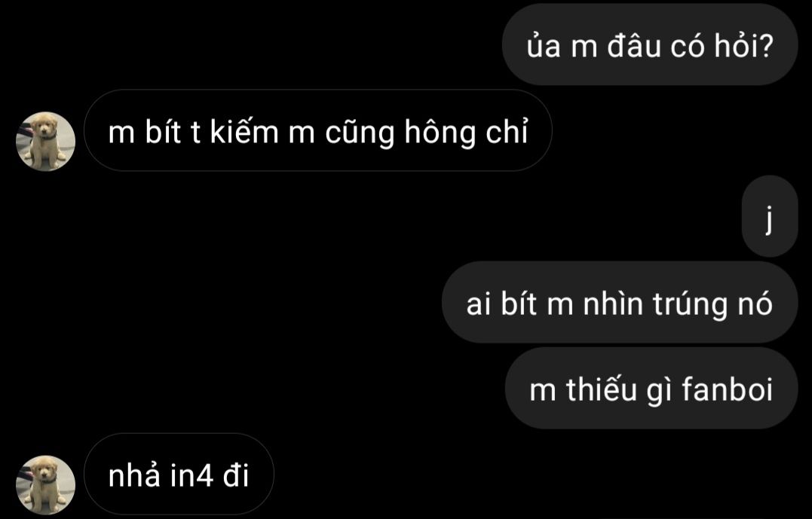Tap the 'nhả in4 đi' message bubble
This screenshot has height=519, width=812.
pos(179,474)
